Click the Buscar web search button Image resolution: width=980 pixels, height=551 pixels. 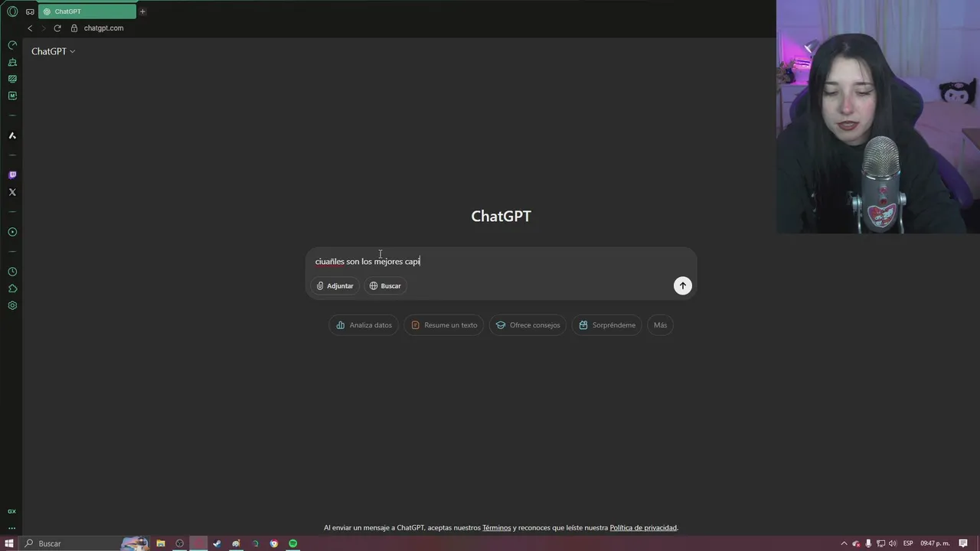385,285
